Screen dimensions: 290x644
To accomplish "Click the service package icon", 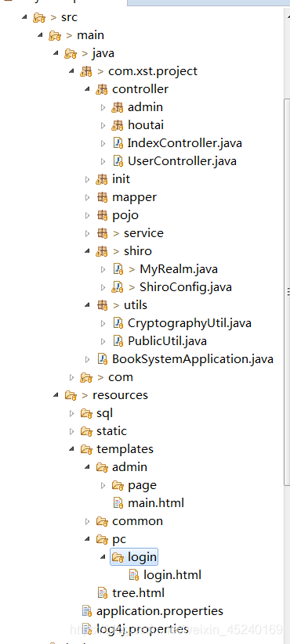I will (x=102, y=233).
